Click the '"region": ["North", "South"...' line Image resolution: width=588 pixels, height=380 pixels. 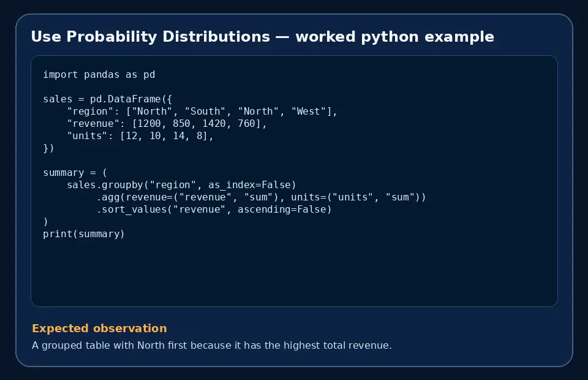coord(202,112)
